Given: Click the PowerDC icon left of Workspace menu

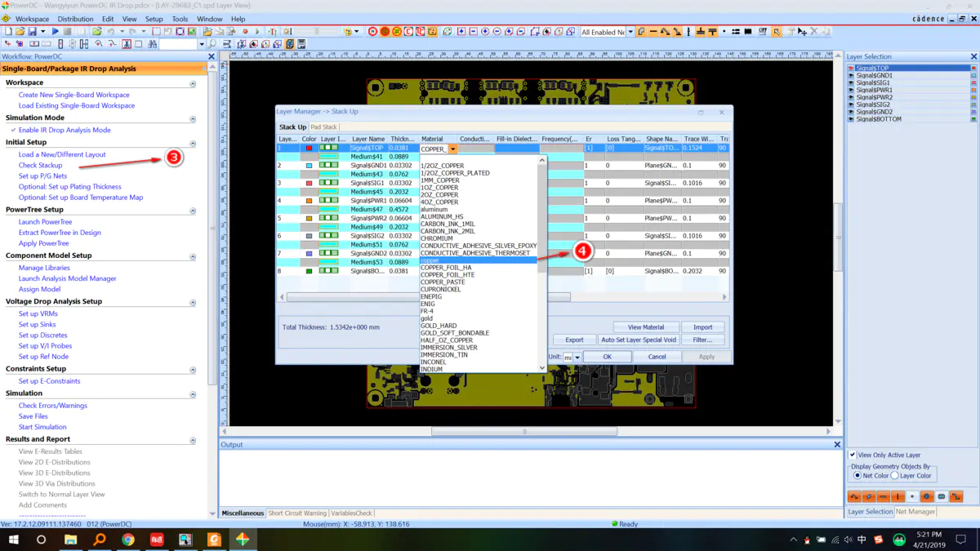Looking at the screenshot, I should [x=7, y=19].
